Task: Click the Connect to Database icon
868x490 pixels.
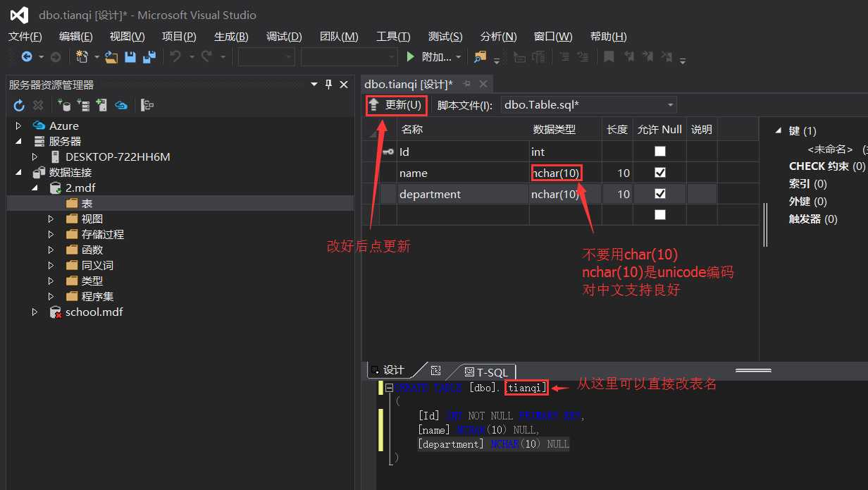Action: coord(64,106)
